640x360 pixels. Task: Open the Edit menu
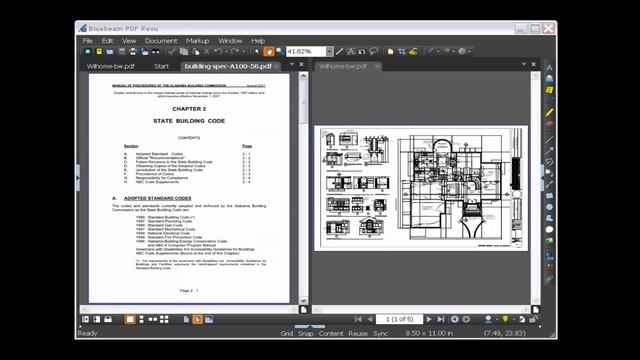[107, 41]
